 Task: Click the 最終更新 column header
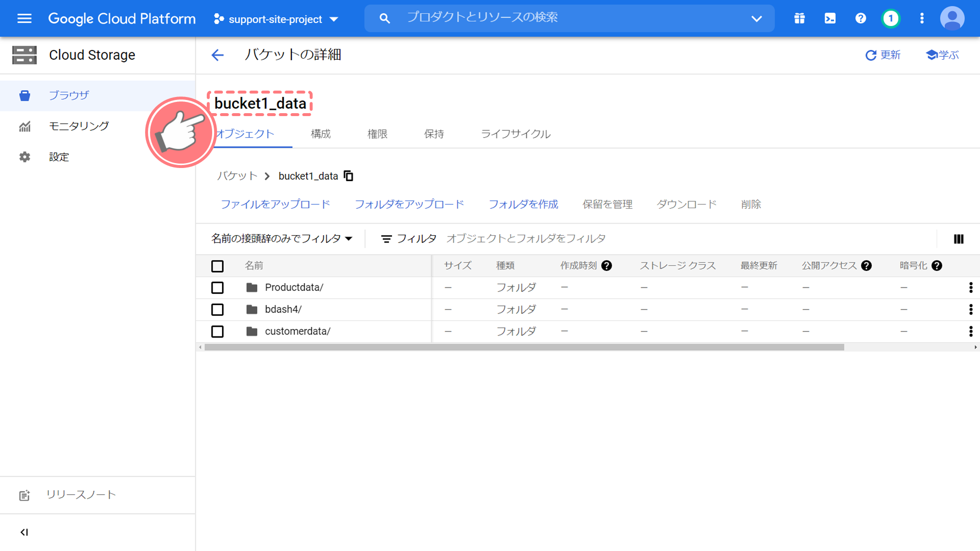(x=759, y=265)
